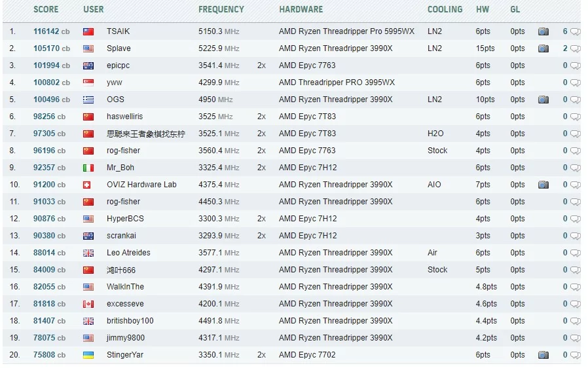
Task: Click Canadian flag next to excesseve
Action: tap(88, 304)
